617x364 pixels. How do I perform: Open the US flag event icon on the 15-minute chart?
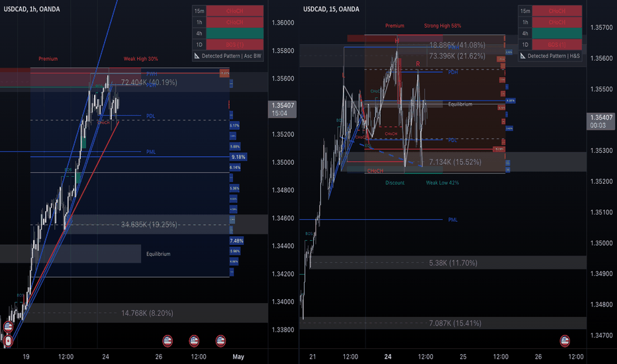565,340
